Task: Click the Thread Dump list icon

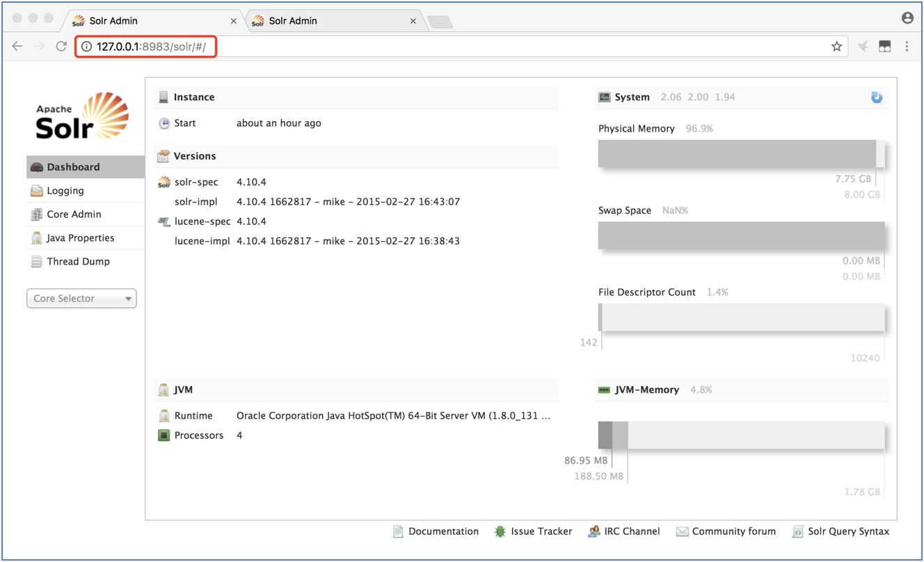Action: [37, 262]
